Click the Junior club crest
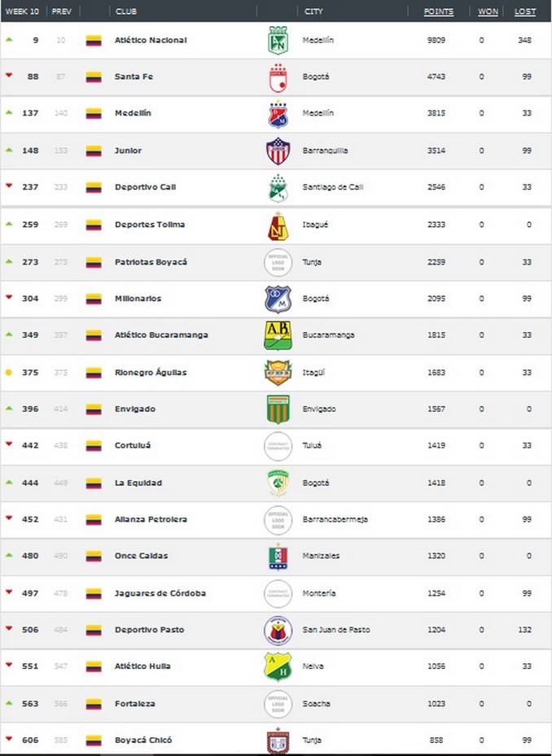The height and width of the screenshot is (756, 552). [278, 151]
